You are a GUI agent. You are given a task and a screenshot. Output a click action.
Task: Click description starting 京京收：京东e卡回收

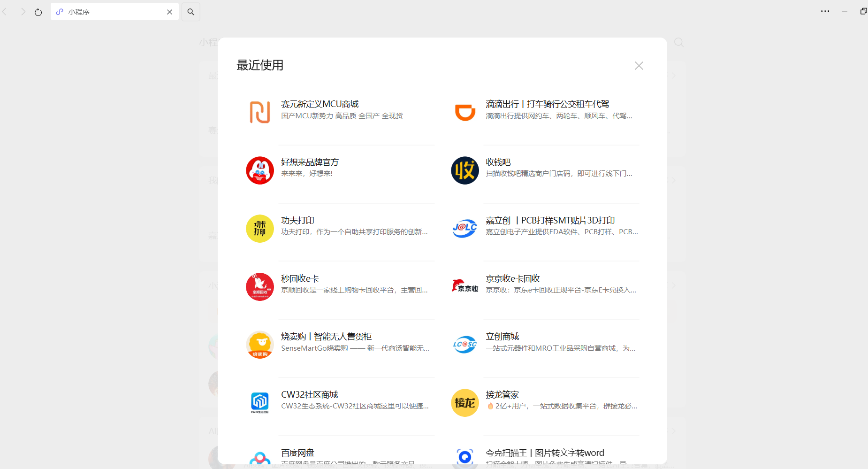[561, 290]
